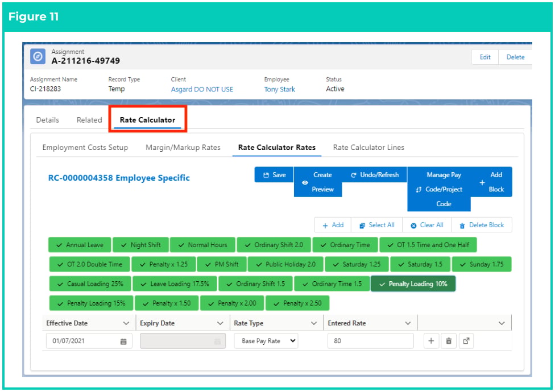Toggle the Normal Hours rate chip
Screen dimensions: 555x392
coord(202,245)
